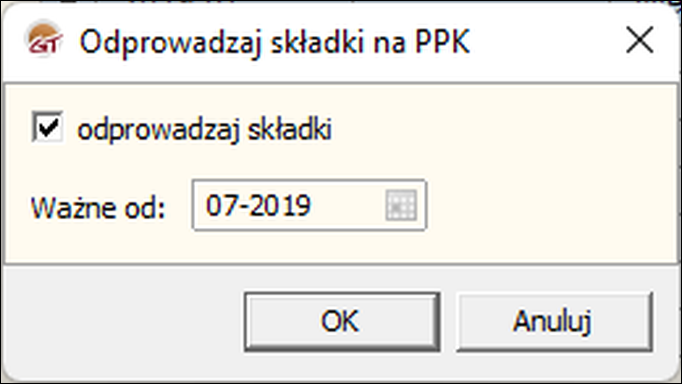Screen dimensions: 682x384
Task: Click the dialog title 'Odprowadzaj składki na PPK'
Action: click(275, 42)
